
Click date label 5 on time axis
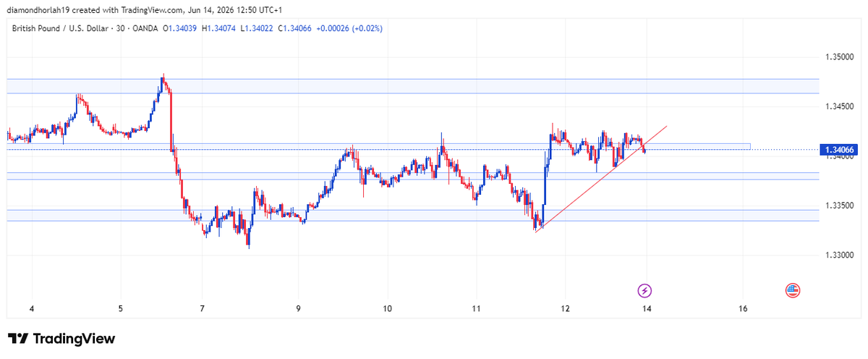pos(121,308)
